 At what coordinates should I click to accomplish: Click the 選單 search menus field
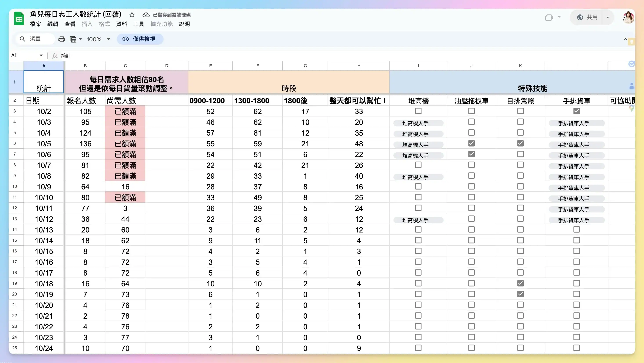coord(35,39)
